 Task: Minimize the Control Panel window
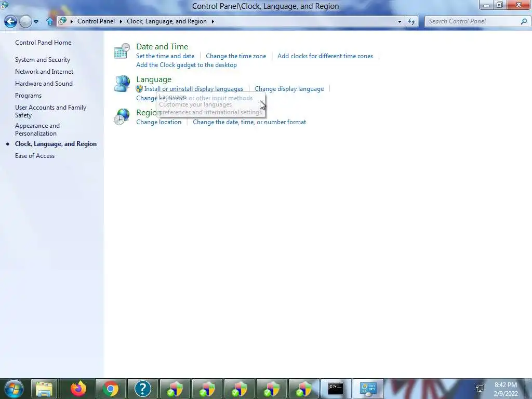[486, 5]
